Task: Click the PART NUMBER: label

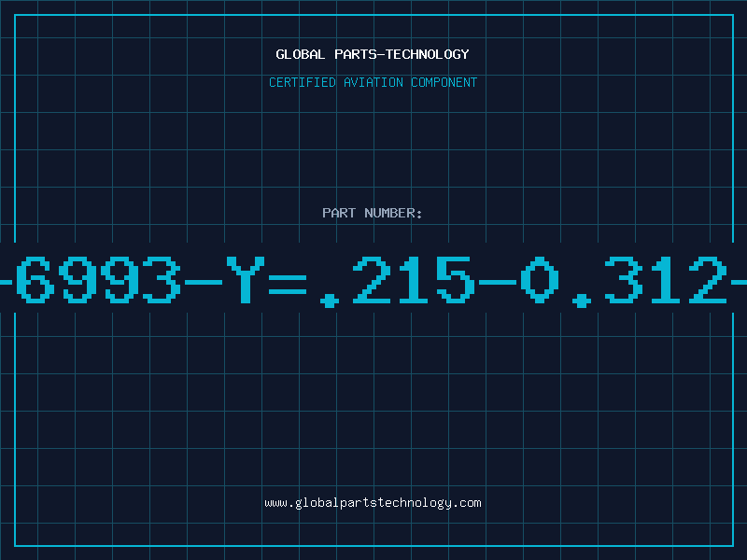Action: point(373,213)
